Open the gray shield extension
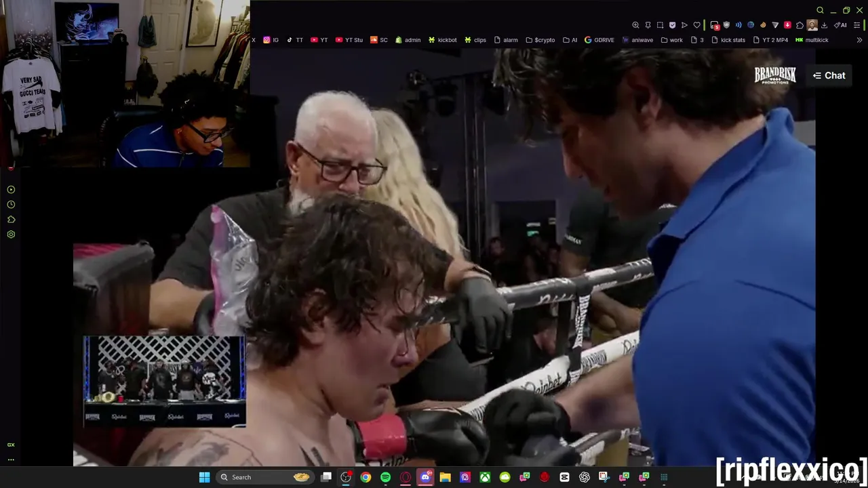Screen dimensions: 868x488 point(726,25)
